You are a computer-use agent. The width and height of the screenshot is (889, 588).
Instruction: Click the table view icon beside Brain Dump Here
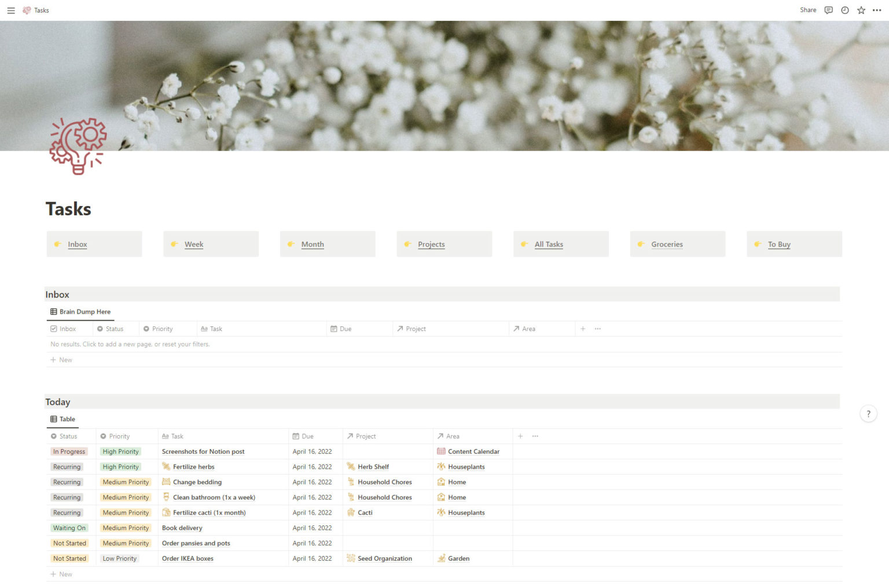(53, 311)
